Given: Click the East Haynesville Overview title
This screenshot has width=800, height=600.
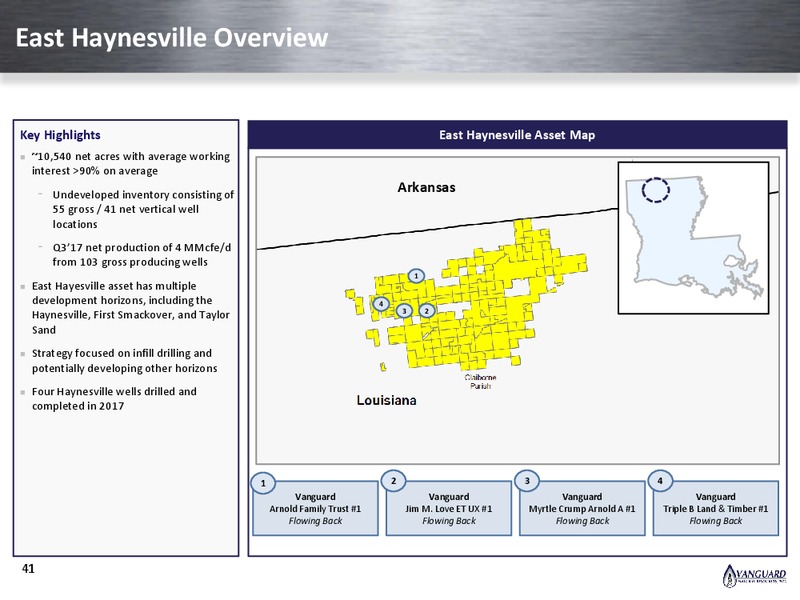Looking at the screenshot, I should coord(171,38).
